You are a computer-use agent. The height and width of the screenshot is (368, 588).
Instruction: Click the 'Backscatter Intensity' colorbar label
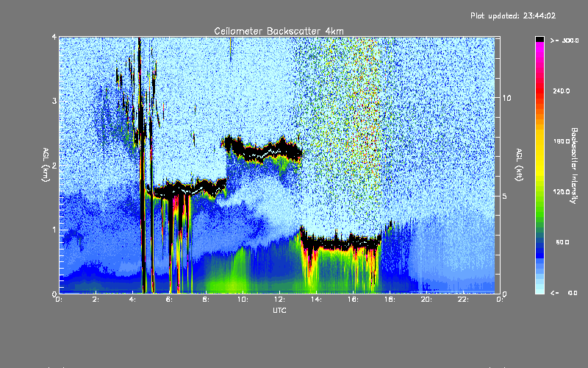click(x=574, y=166)
